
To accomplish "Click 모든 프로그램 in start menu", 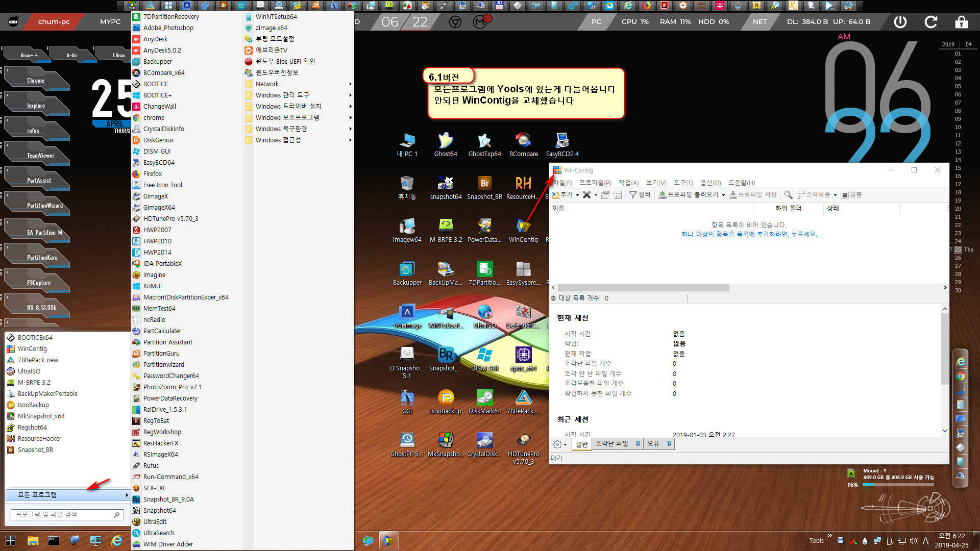I will click(x=67, y=495).
